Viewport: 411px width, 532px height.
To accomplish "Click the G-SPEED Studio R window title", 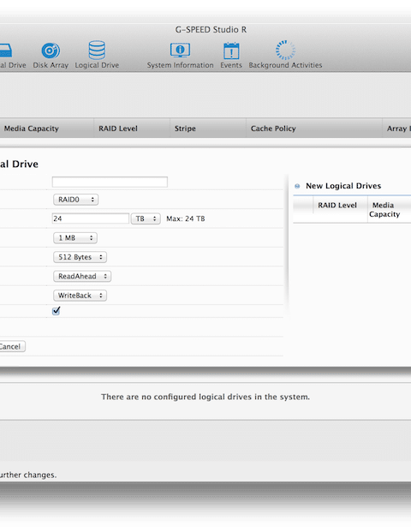I will tap(211, 30).
